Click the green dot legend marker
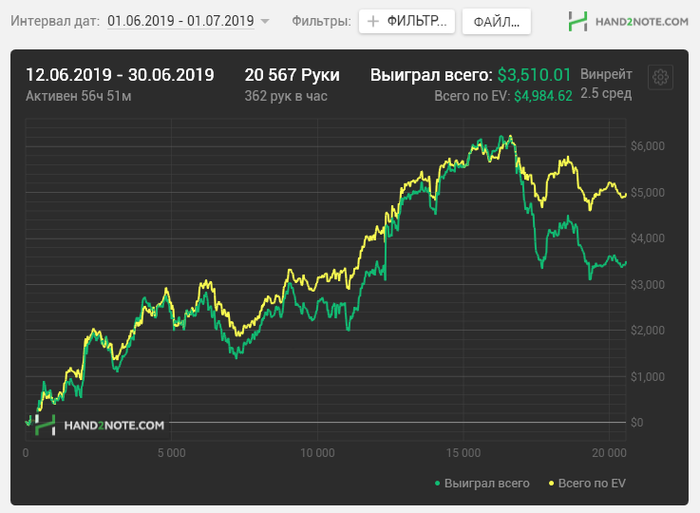This screenshot has height=513, width=700. pos(438,483)
